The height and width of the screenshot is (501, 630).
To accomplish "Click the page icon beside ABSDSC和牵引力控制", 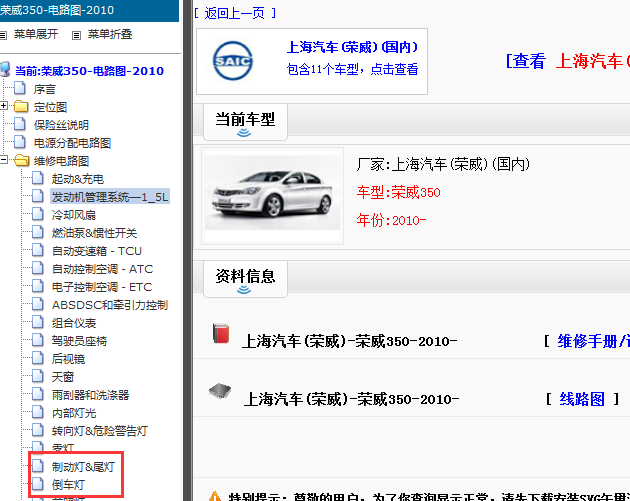I will click(x=38, y=304).
